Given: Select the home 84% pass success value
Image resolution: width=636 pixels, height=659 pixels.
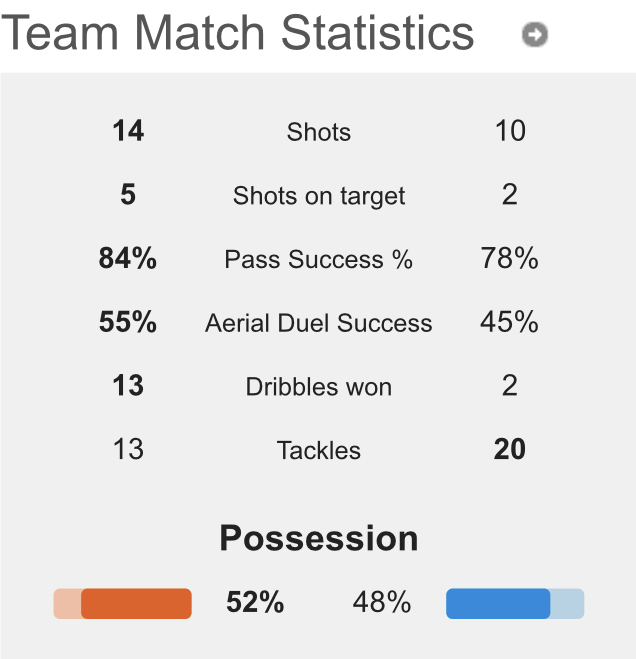Looking at the screenshot, I should coord(128,259).
